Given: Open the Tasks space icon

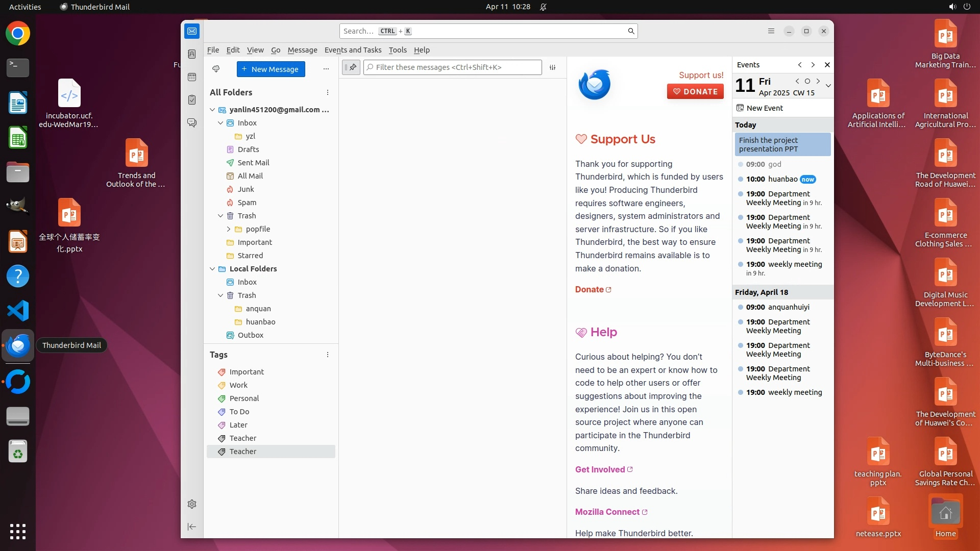Looking at the screenshot, I should pos(192,100).
